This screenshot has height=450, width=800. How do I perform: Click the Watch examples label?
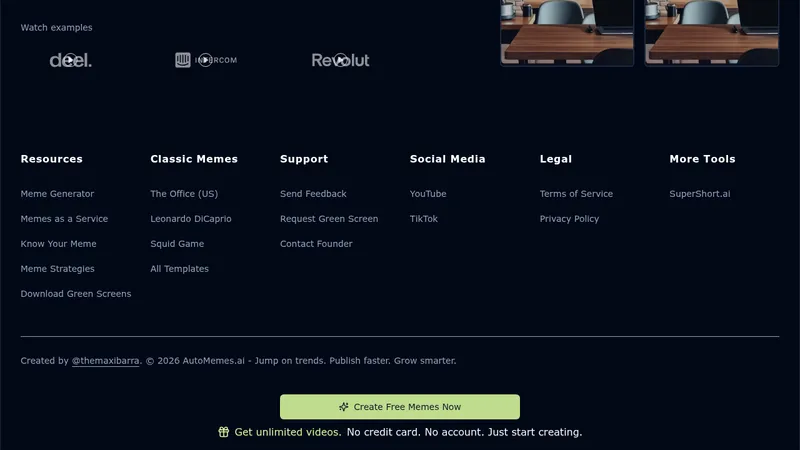[x=56, y=28]
